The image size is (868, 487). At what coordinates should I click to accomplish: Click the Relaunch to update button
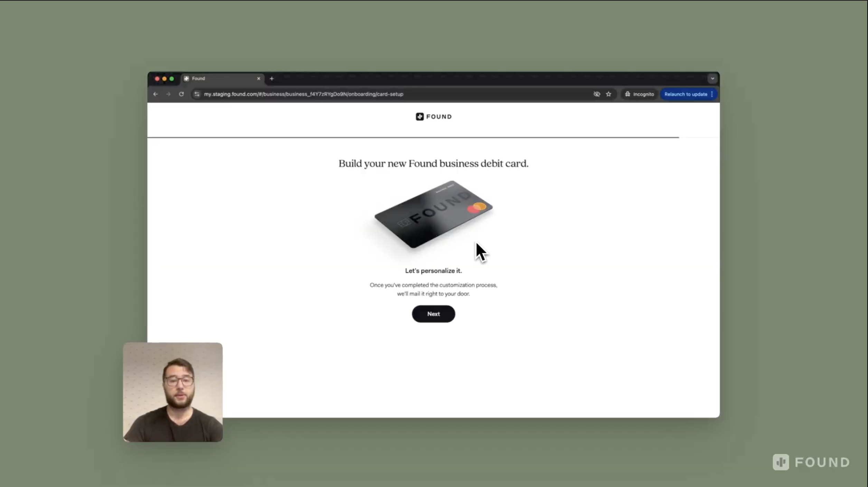click(x=686, y=94)
